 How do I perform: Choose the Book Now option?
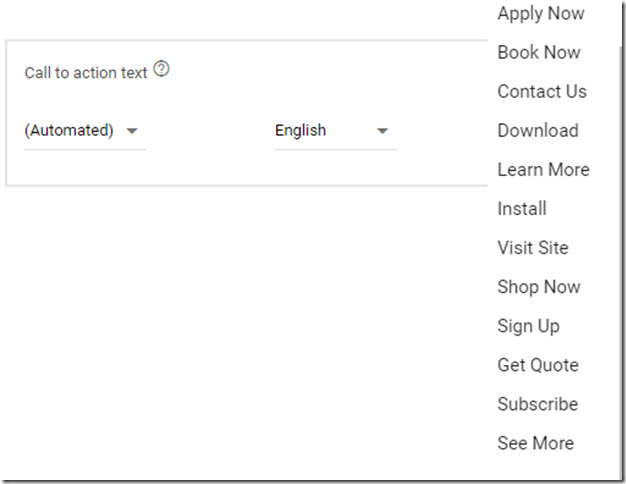(538, 53)
